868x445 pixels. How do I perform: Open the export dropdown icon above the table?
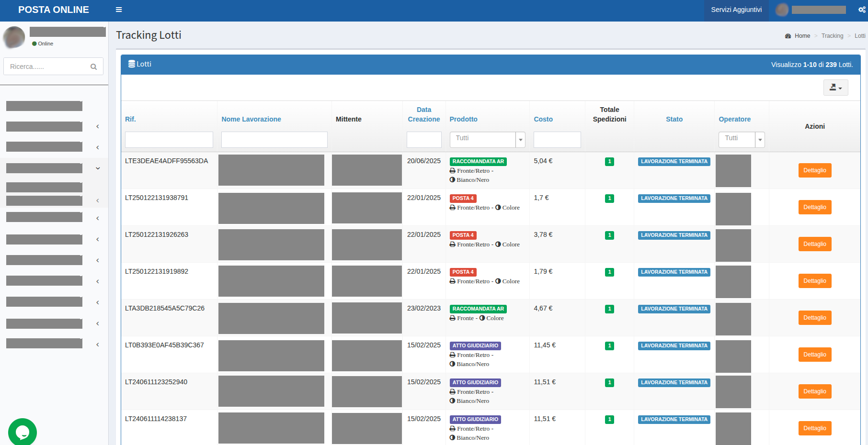tap(835, 87)
